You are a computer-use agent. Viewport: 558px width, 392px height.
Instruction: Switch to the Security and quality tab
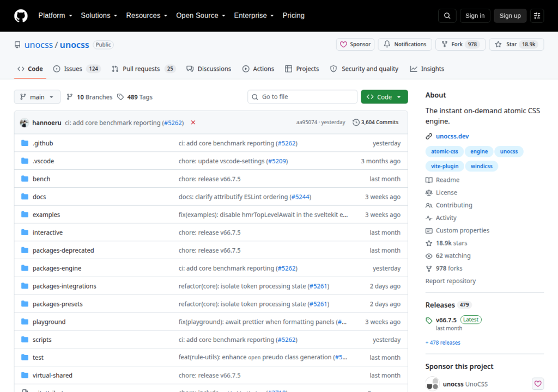click(365, 69)
